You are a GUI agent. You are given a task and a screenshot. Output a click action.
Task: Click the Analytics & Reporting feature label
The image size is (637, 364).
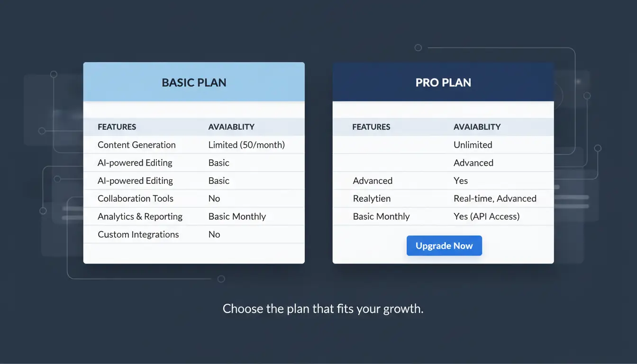140,216
